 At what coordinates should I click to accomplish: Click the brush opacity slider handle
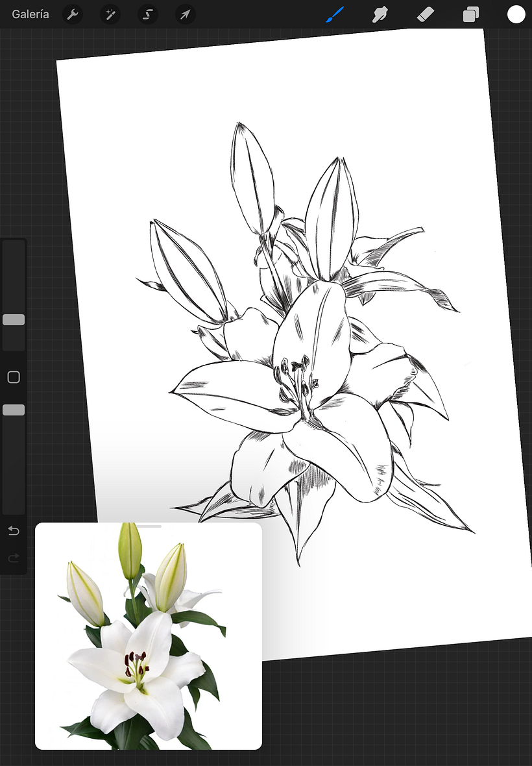coord(14,410)
